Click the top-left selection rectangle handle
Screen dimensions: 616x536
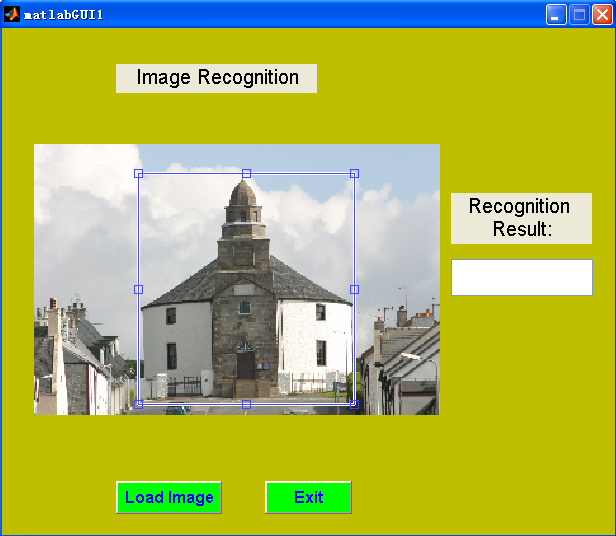[x=138, y=173]
